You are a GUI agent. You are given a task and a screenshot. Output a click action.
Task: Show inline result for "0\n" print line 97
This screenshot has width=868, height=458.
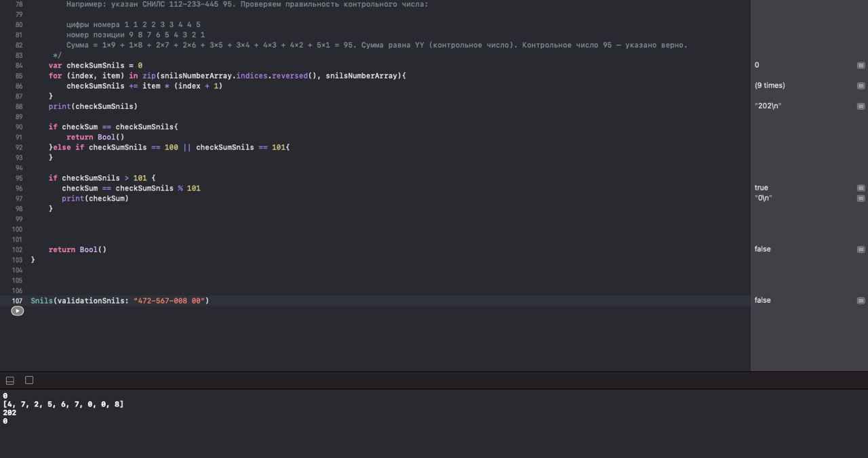861,199
